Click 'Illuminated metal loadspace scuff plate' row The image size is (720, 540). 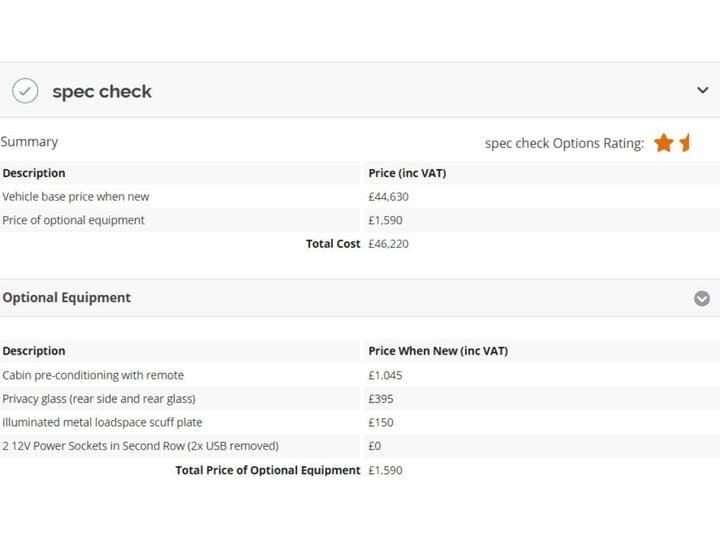[360, 422]
